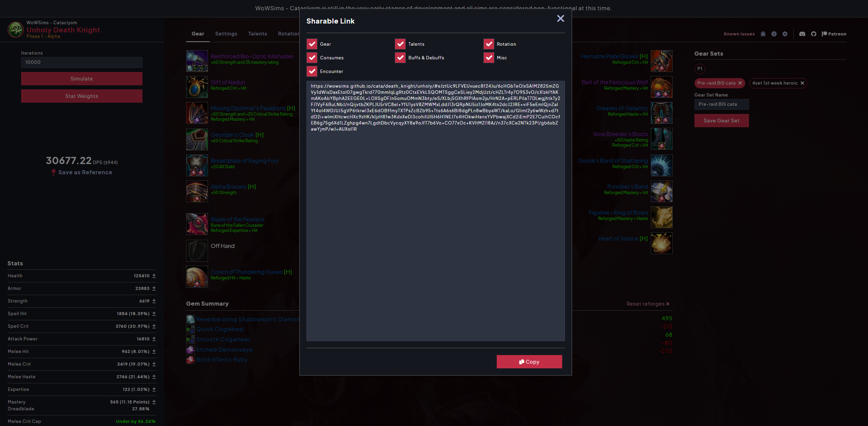The height and width of the screenshot is (426, 868).
Task: Uncheck the Consumes checkbox
Action: 312,58
